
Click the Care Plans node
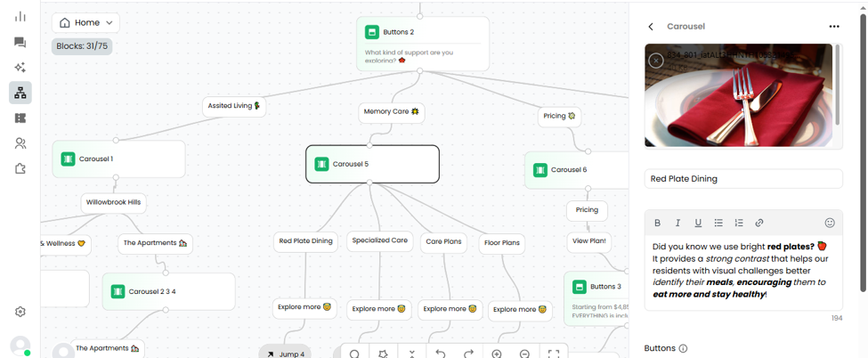(444, 242)
